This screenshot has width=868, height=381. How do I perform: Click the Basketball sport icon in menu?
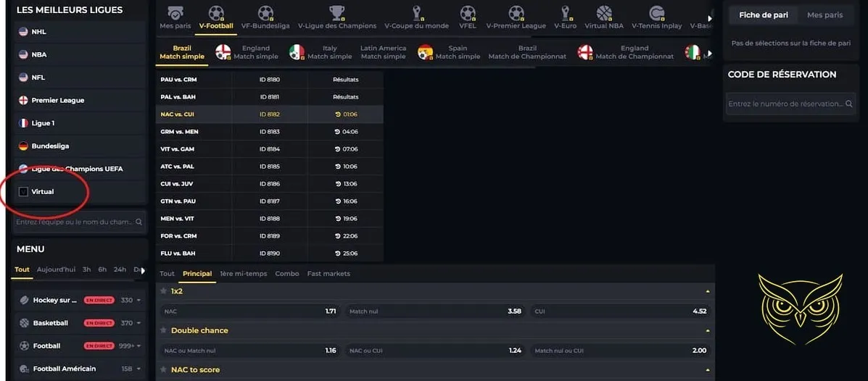pyautogui.click(x=25, y=323)
